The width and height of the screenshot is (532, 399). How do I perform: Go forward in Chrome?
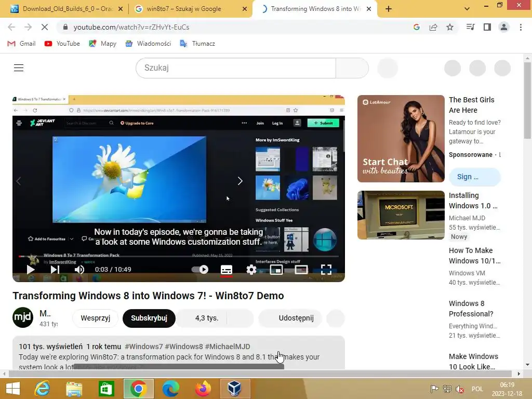click(x=28, y=27)
